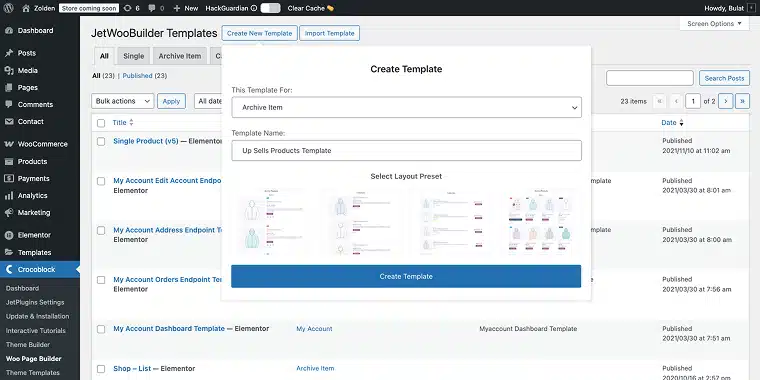The height and width of the screenshot is (380, 760).
Task: Select the third layout preset thumbnail
Action: (x=452, y=222)
